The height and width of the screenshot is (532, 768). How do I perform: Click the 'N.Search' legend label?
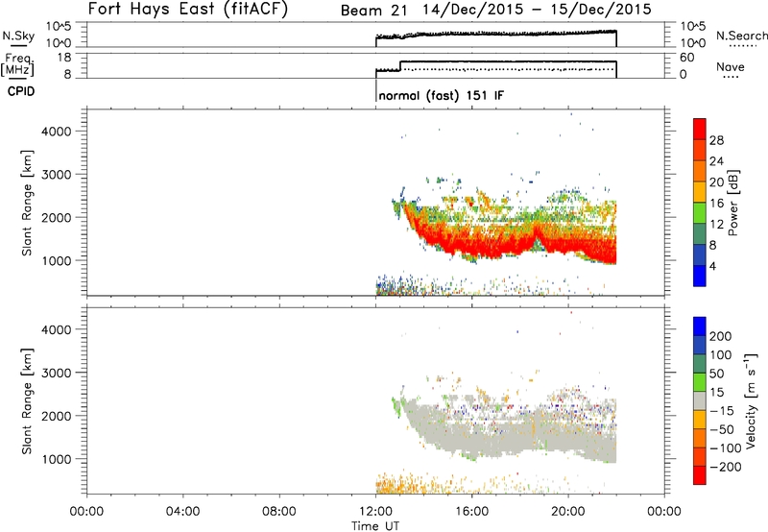click(x=741, y=36)
